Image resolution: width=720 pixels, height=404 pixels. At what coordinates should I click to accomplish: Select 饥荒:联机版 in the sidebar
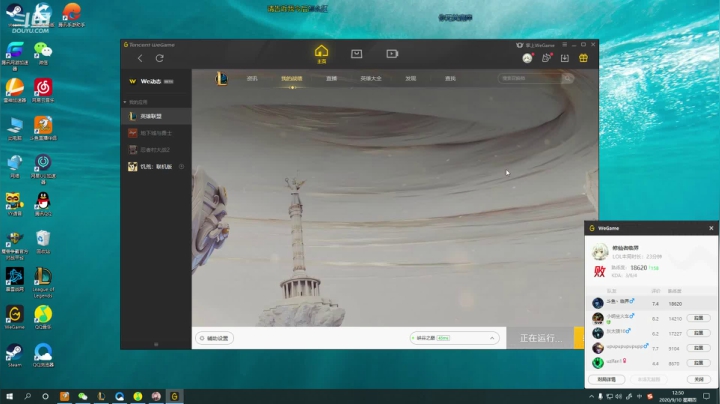(156, 166)
